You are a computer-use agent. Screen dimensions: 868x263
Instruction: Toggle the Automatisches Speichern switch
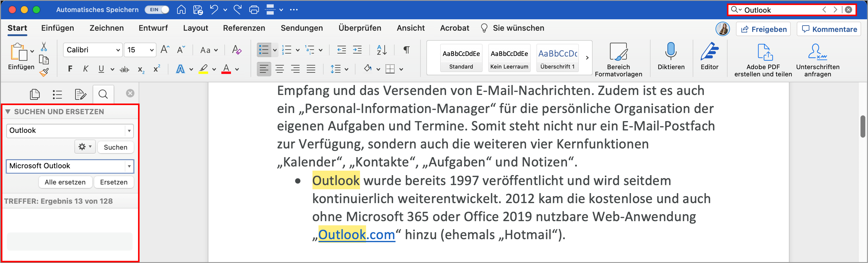tap(157, 10)
